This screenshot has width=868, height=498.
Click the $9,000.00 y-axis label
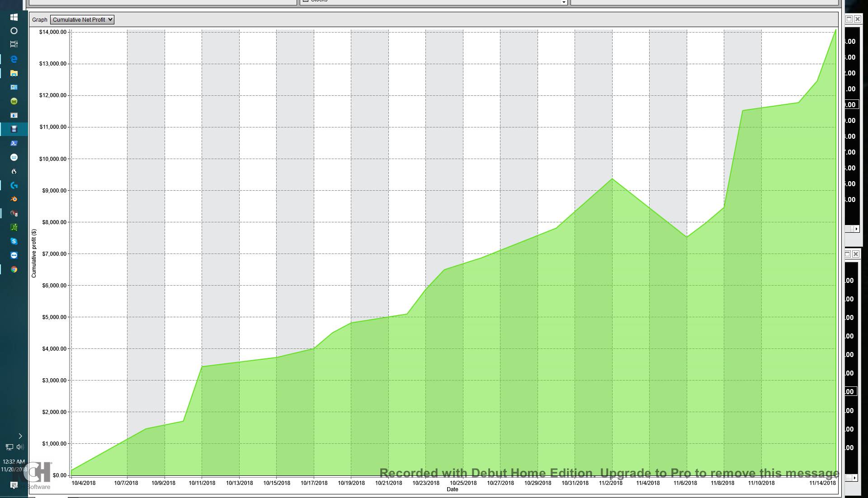click(x=54, y=191)
